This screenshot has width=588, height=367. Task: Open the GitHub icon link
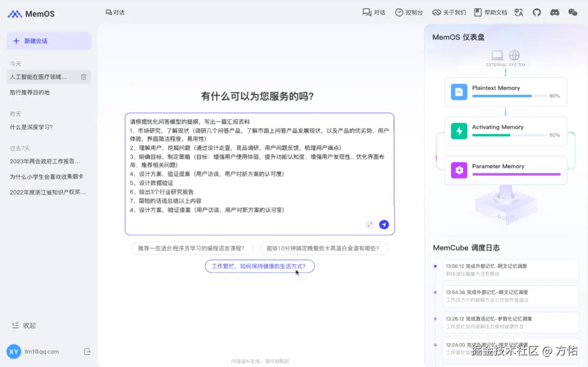point(537,12)
